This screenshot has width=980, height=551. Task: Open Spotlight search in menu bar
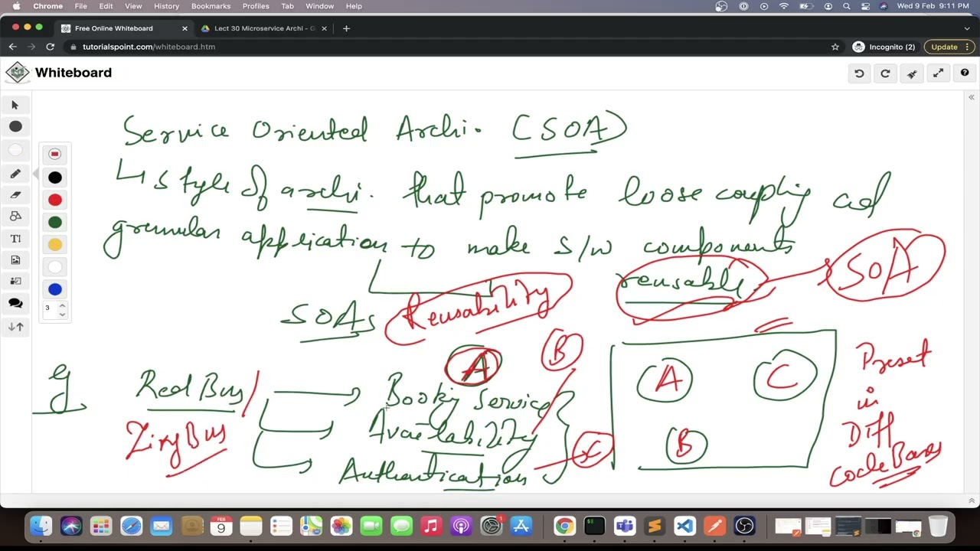click(x=847, y=6)
